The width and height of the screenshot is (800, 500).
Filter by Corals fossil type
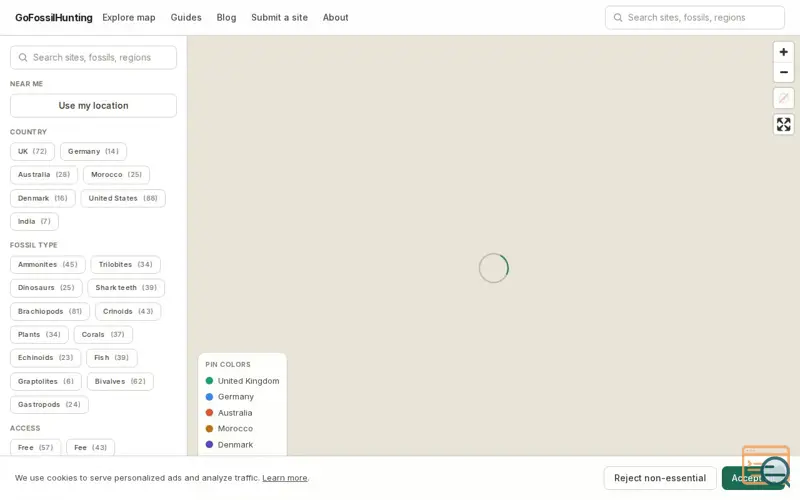[x=103, y=335]
